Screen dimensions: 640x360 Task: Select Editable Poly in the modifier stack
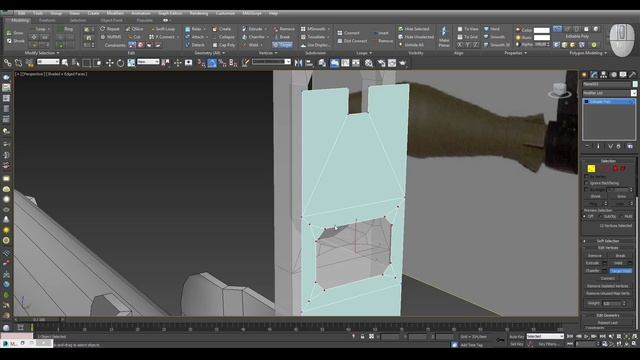[x=609, y=102]
